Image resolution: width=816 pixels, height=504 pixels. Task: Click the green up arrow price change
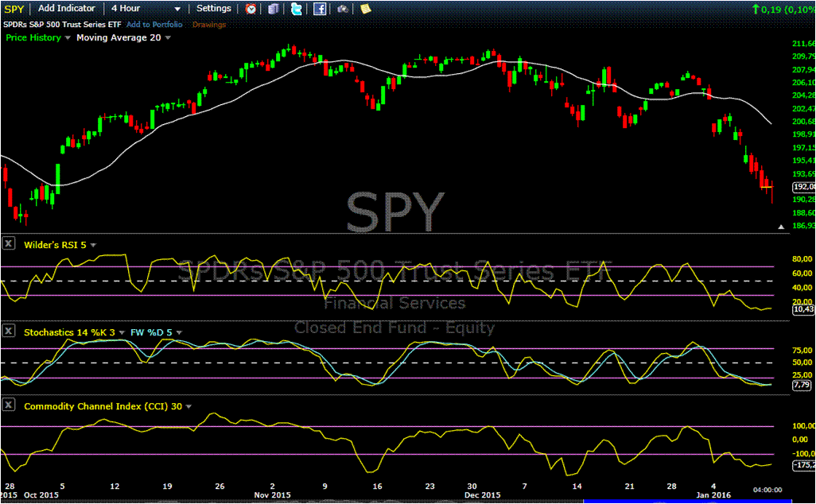pos(756,9)
